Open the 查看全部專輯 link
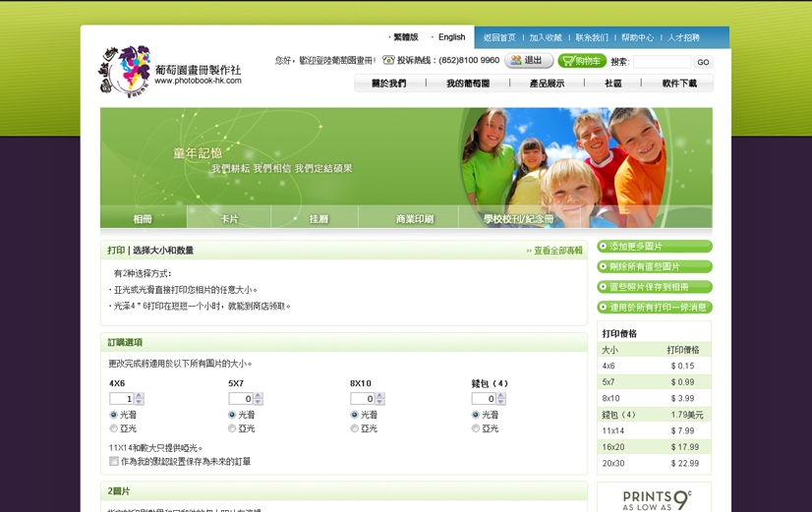Image resolution: width=812 pixels, height=512 pixels. [557, 251]
